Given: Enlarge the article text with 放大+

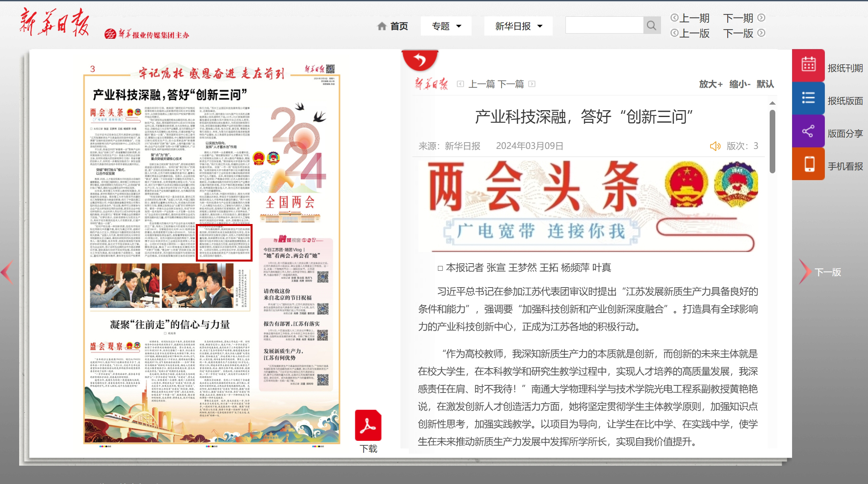Looking at the screenshot, I should click(x=711, y=84).
